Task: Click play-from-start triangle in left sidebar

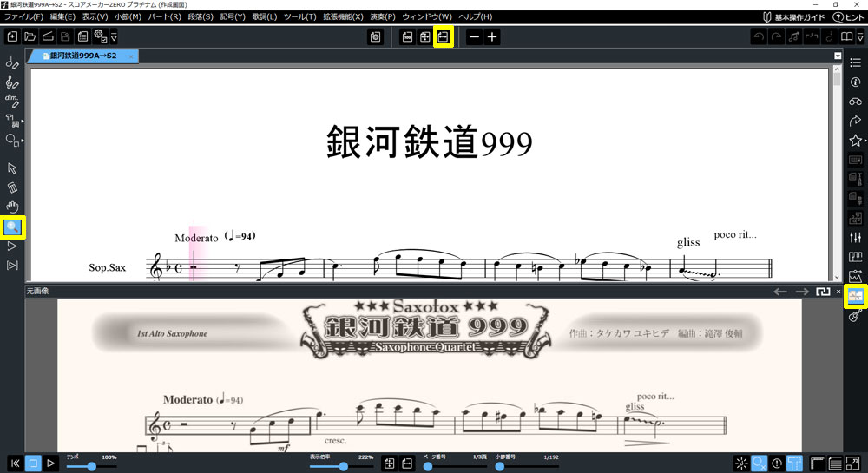Action: 11,246
